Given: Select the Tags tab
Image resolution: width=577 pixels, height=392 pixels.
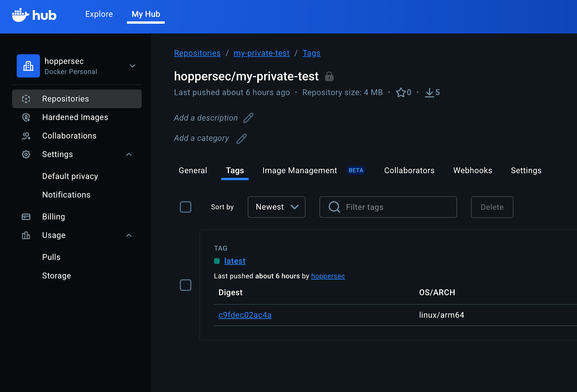Looking at the screenshot, I should [x=235, y=171].
